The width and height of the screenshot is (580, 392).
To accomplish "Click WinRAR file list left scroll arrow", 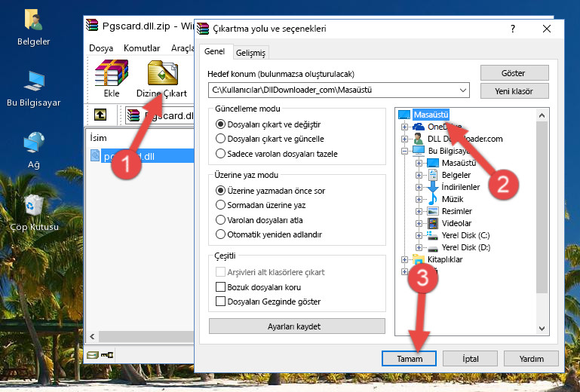I will (93, 336).
